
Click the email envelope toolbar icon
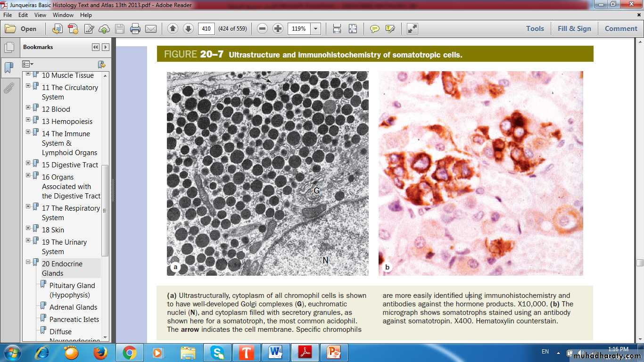(151, 29)
